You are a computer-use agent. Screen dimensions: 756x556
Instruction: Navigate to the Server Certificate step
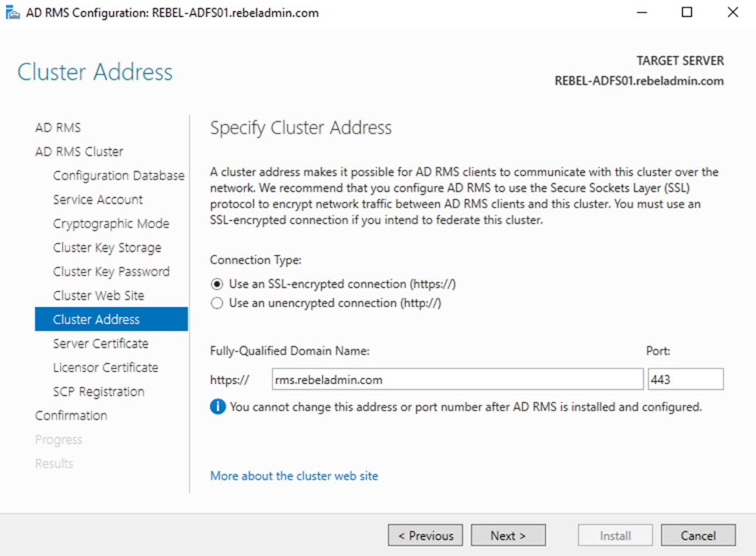click(100, 343)
